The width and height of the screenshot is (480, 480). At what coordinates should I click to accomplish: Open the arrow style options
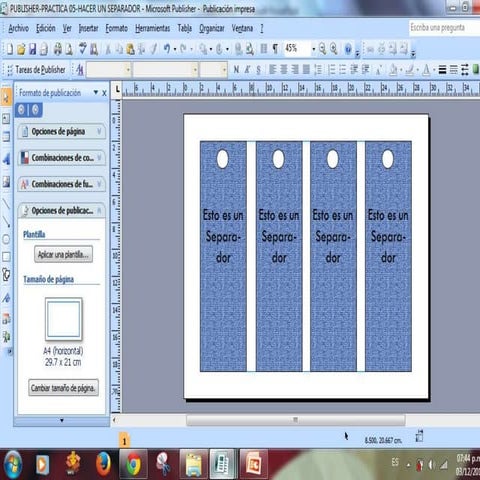coord(465,70)
